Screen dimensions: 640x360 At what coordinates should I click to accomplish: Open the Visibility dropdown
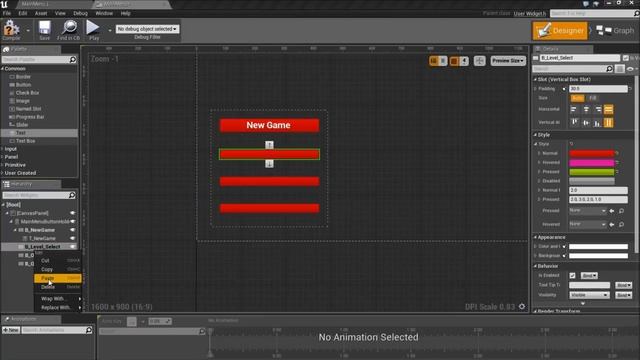pos(589,295)
